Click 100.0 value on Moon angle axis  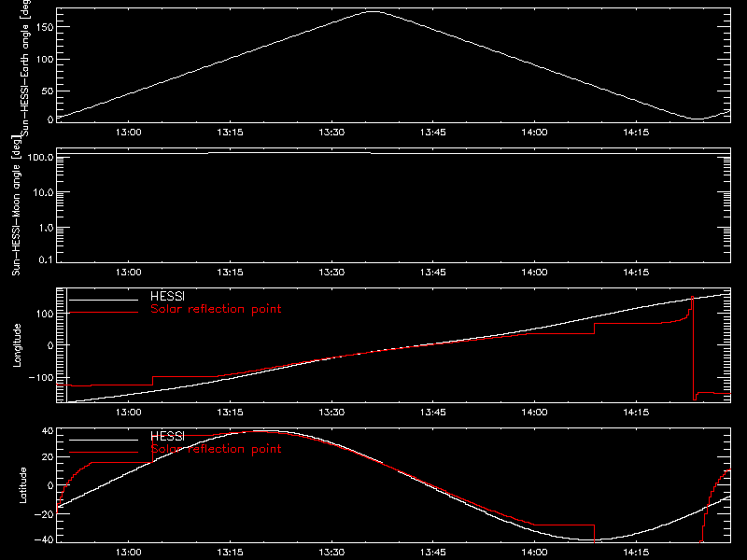tap(41, 157)
